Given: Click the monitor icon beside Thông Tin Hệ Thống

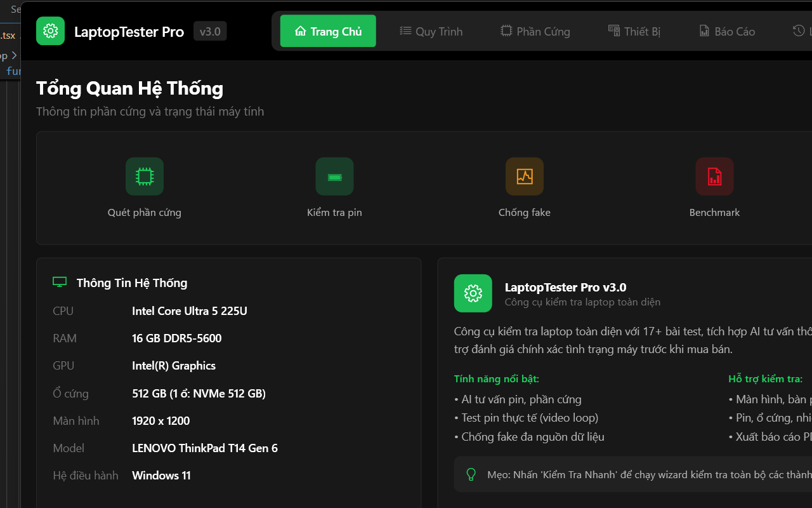Looking at the screenshot, I should point(60,283).
